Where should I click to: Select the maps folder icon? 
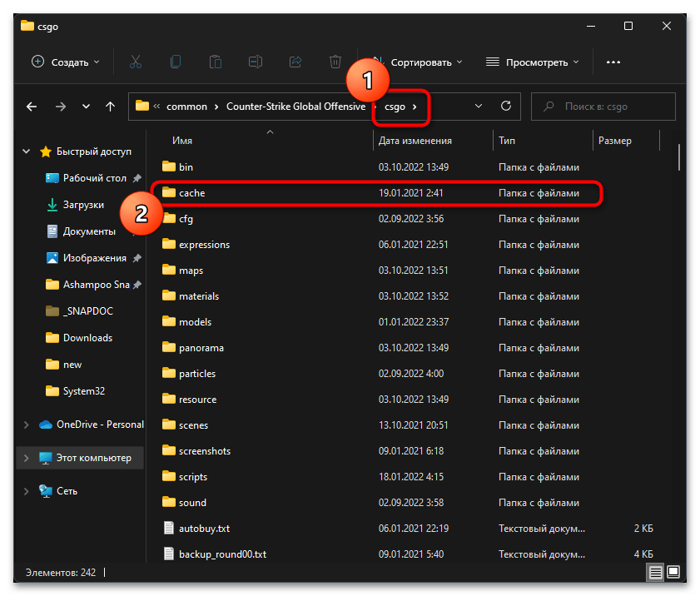click(x=169, y=270)
